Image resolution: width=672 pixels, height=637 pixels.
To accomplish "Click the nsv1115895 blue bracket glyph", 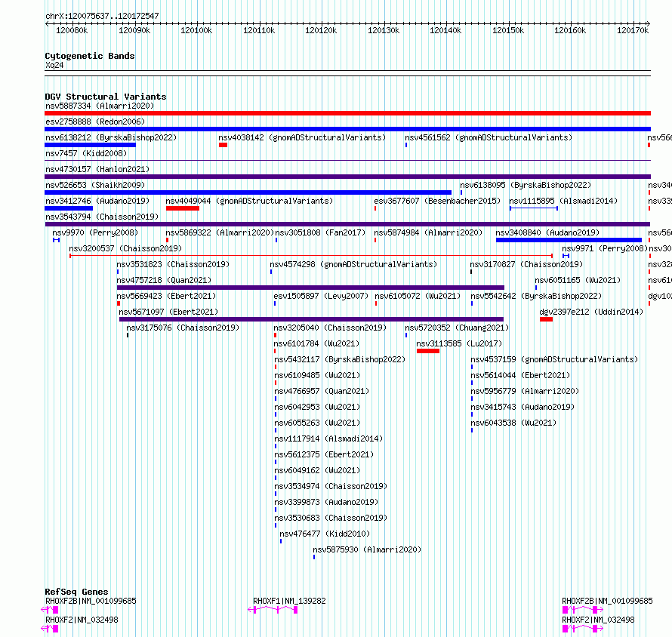I will (x=534, y=208).
